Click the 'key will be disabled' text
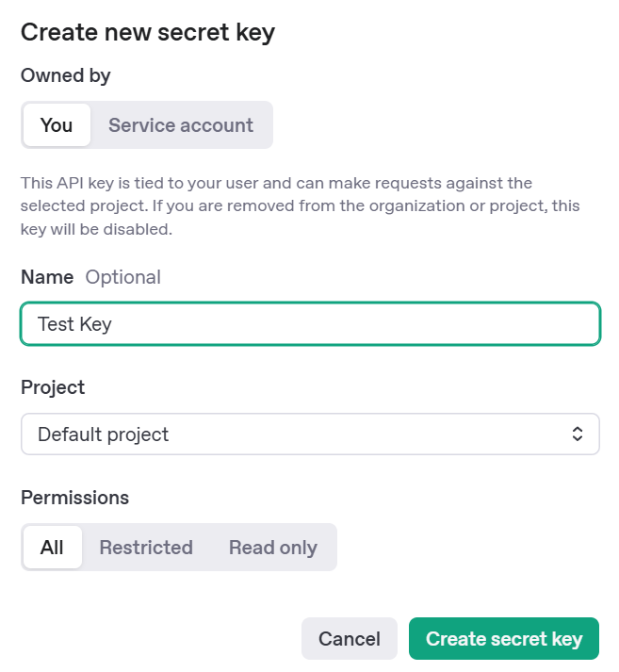The height and width of the screenshot is (672, 619). pyautogui.click(x=94, y=228)
